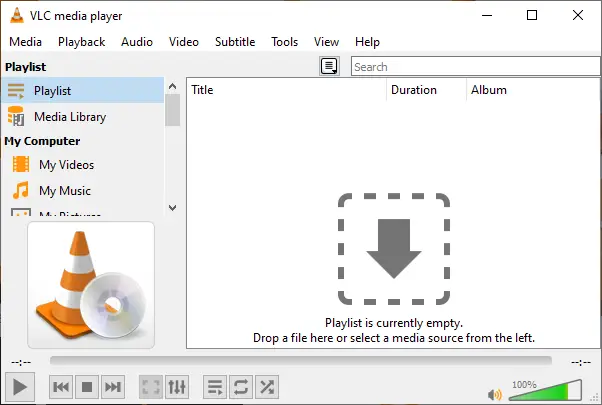The height and width of the screenshot is (405, 602).
Task: Open the Video menu
Action: (184, 41)
